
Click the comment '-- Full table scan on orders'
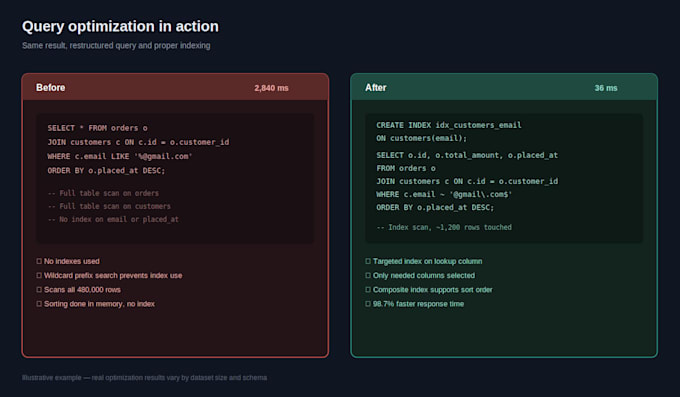click(103, 193)
